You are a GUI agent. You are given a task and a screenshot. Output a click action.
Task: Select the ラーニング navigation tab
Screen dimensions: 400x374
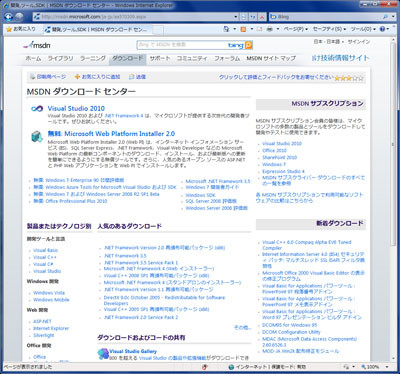tap(92, 59)
